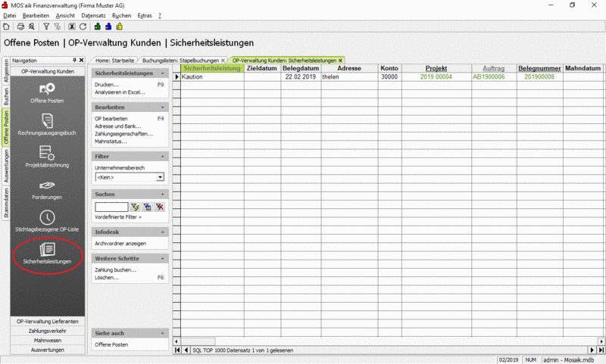Screen dimensions: 606x364
Task: Open the Datensatz menu
Action: click(x=93, y=15)
